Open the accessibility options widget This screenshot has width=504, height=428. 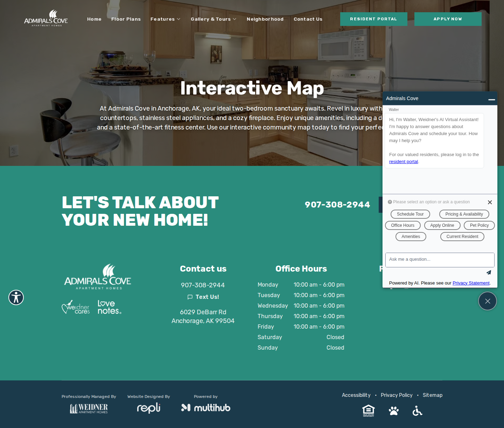pyautogui.click(x=16, y=297)
